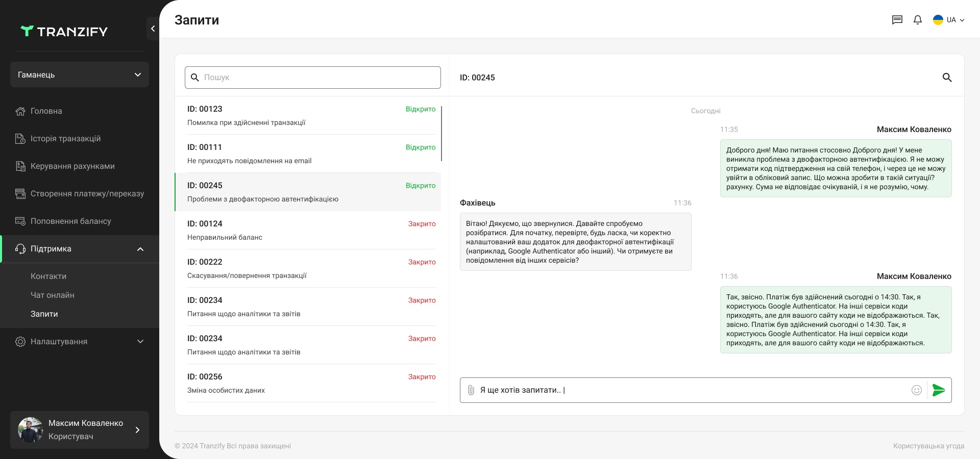Click the transaction history icon
Image resolution: width=980 pixels, height=459 pixels.
tap(20, 138)
